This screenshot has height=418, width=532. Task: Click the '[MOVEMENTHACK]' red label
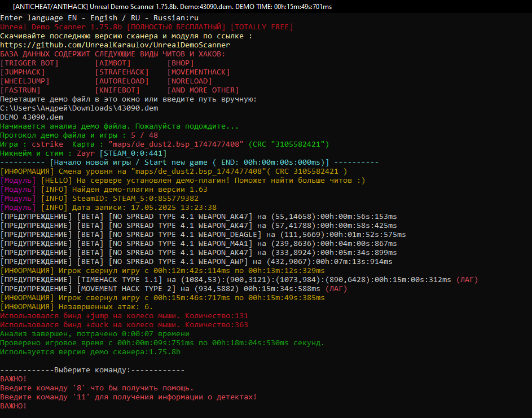[x=199, y=72]
